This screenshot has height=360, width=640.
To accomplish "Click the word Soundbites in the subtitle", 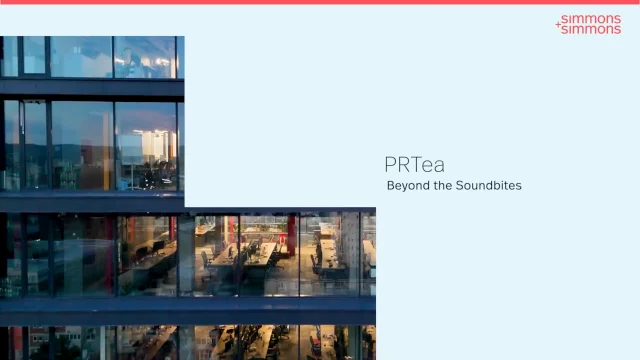I will (x=489, y=186).
